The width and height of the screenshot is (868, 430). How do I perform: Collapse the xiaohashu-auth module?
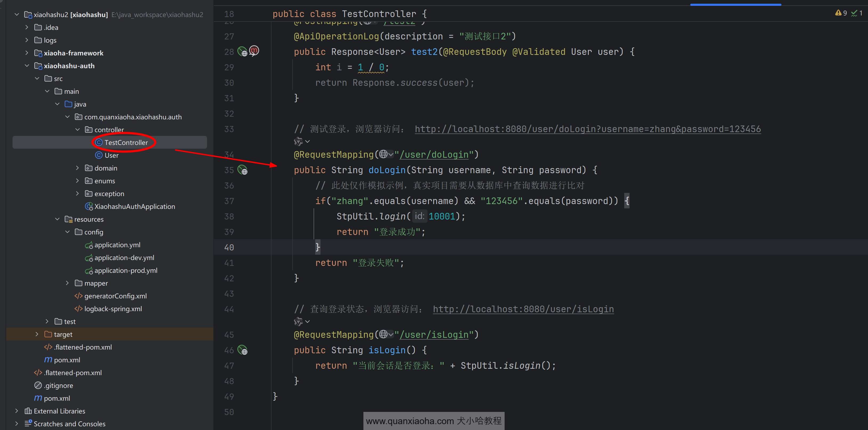coord(27,66)
